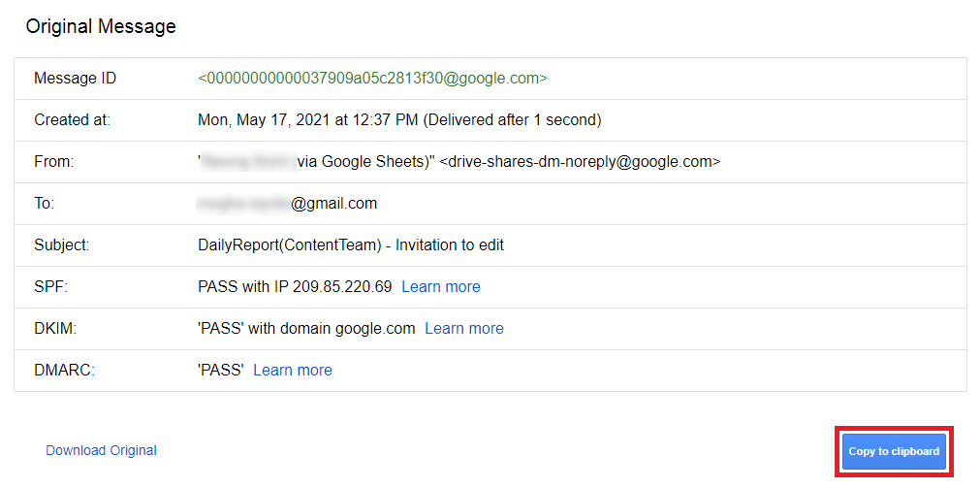Click the Original Message heading
Viewport: 980px width, 488px height.
click(101, 27)
